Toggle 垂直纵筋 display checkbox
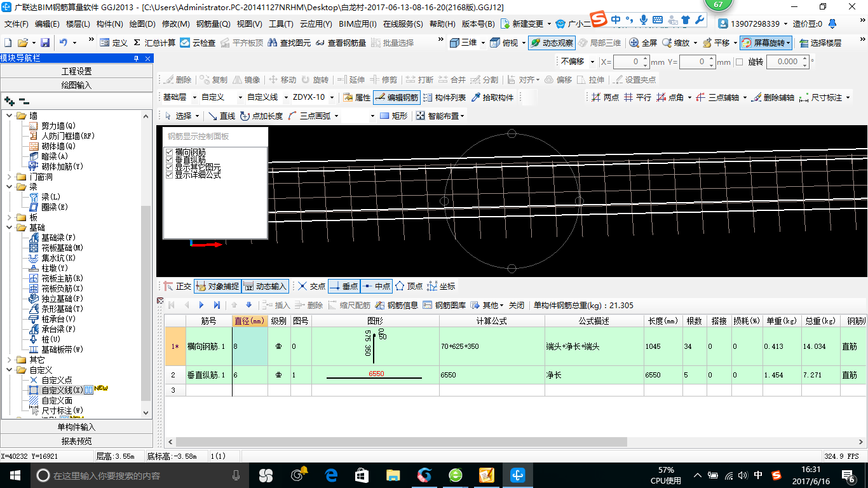Screen dimensions: 868x488 170,159
